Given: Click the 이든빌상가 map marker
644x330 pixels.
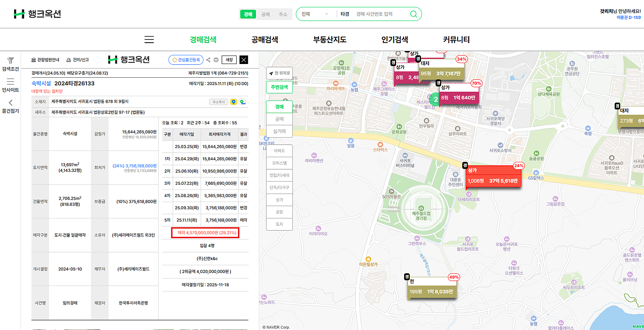Looking at the screenshot, I should [x=368, y=259].
